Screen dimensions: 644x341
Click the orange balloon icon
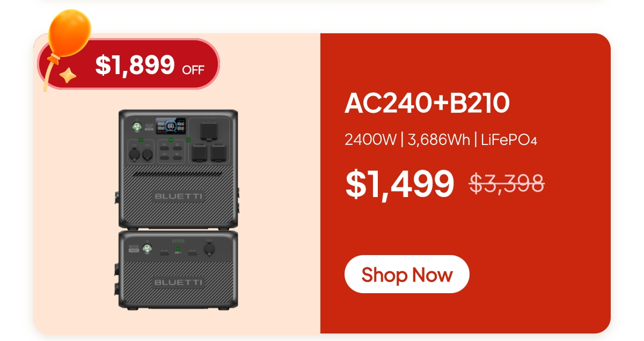pos(69,33)
